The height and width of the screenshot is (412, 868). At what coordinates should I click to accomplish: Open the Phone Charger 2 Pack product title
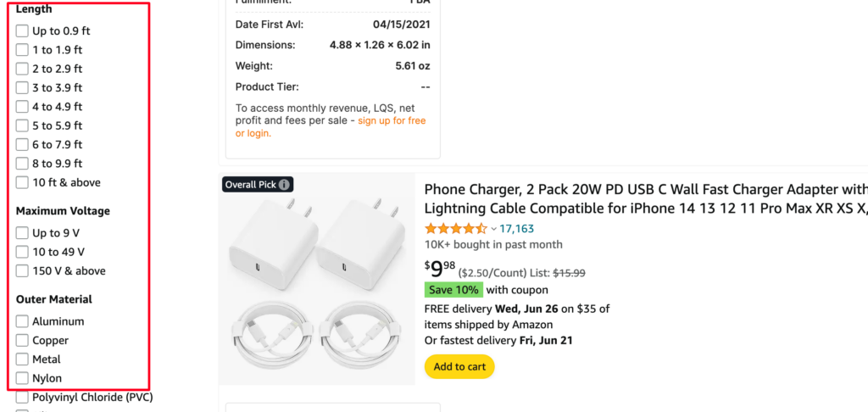pos(645,198)
